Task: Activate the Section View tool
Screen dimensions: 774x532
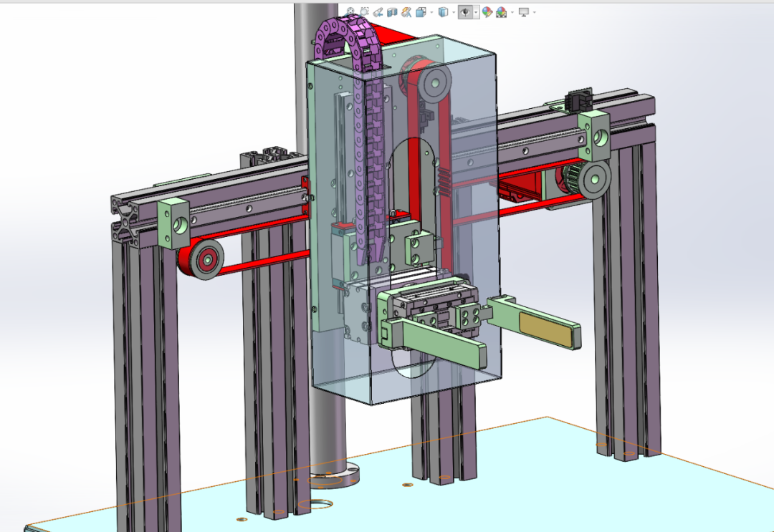Action: click(x=393, y=12)
